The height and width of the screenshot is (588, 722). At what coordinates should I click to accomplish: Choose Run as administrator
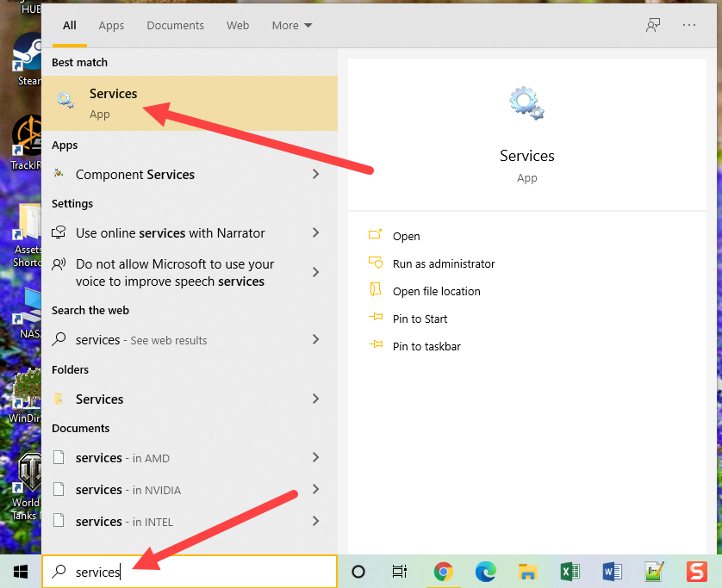coord(444,263)
